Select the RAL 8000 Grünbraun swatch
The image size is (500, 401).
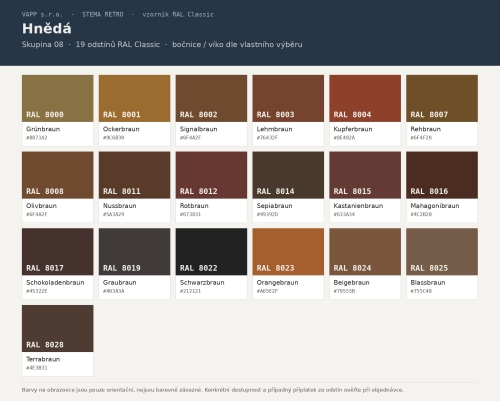click(58, 110)
